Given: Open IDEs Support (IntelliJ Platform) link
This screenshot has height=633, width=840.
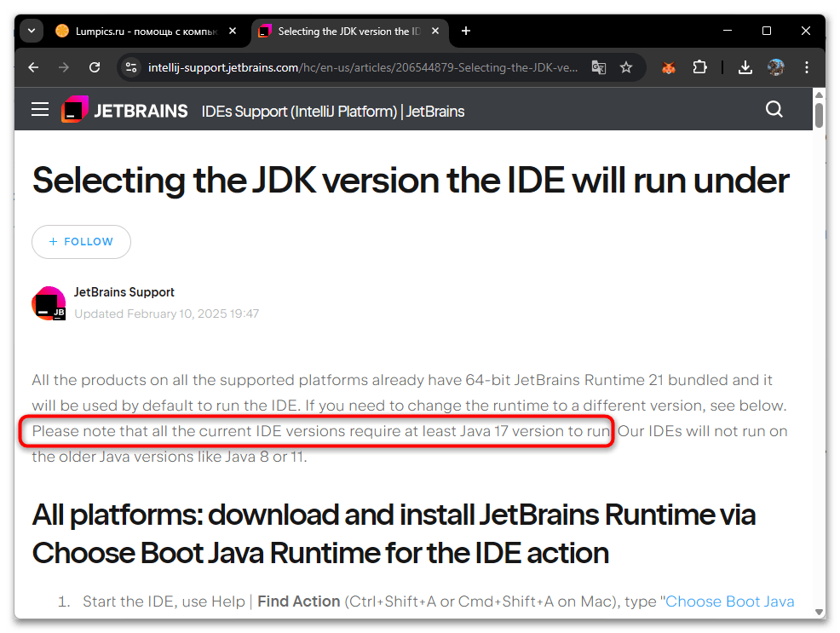Looking at the screenshot, I should pyautogui.click(x=333, y=112).
